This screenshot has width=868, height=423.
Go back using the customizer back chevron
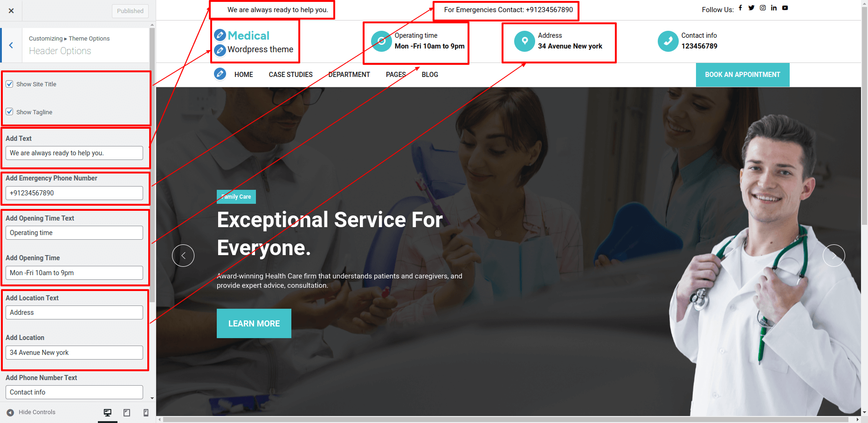tap(11, 45)
